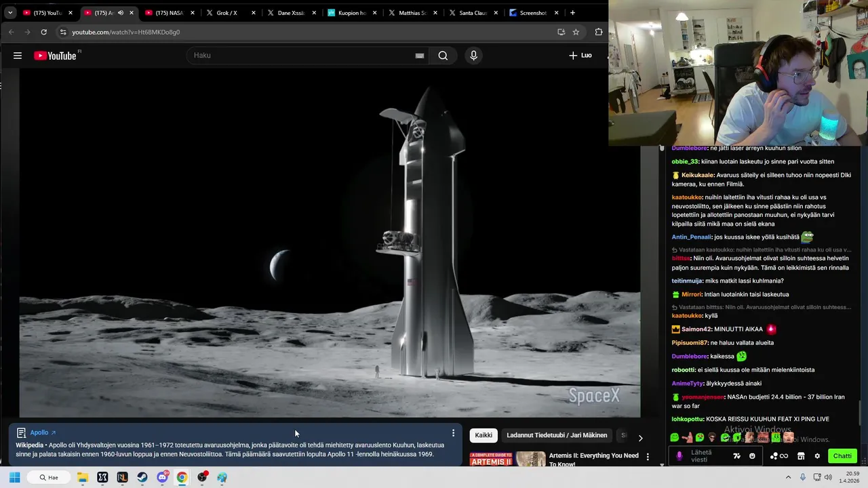This screenshot has width=868, height=488.
Task: Switch to the Dane Xssä tab
Action: click(x=290, y=13)
